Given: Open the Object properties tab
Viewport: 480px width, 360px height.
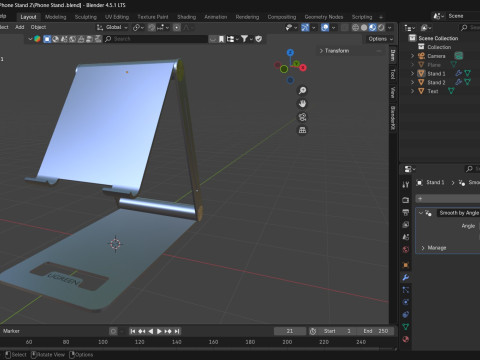Looking at the screenshot, I should tap(406, 265).
